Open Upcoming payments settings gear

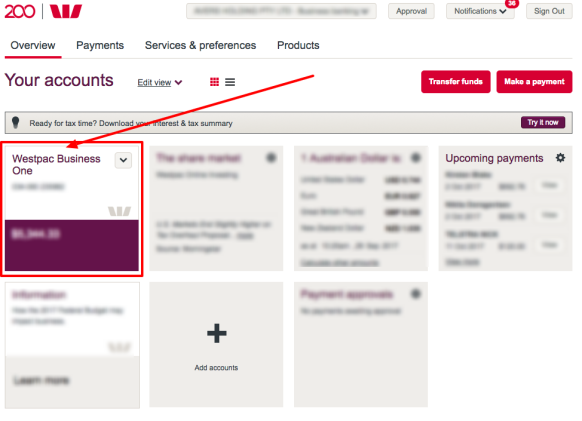click(x=560, y=158)
